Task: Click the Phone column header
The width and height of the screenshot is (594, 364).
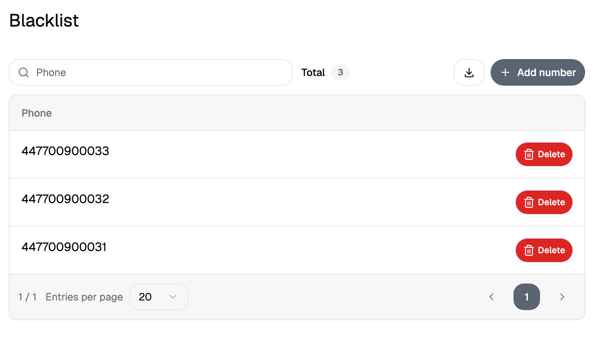Action: (37, 113)
